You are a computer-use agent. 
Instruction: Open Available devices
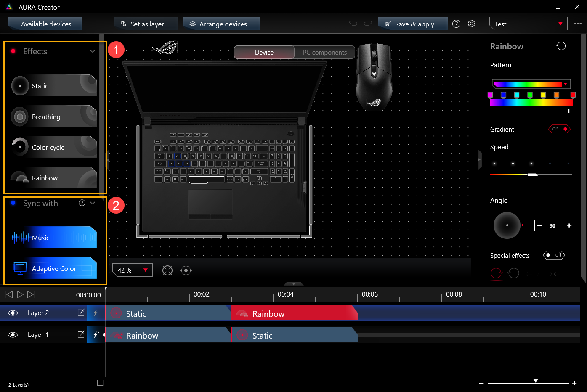[x=45, y=24]
